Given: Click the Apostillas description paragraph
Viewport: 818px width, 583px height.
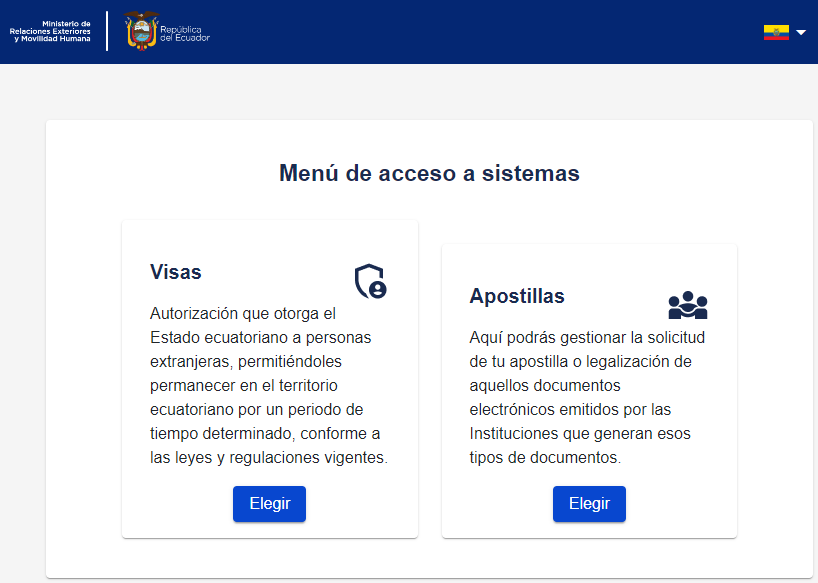Looking at the screenshot, I should tap(587, 397).
